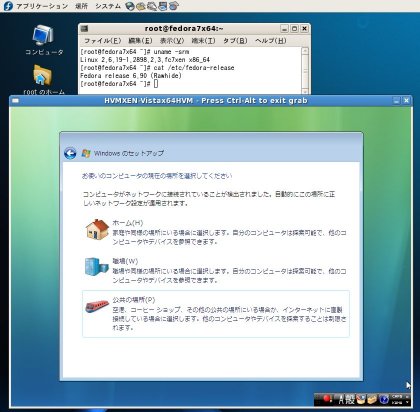This screenshot has height=412, width=420.
Task: Click the red IME icon in language bar
Action: tap(328, 398)
